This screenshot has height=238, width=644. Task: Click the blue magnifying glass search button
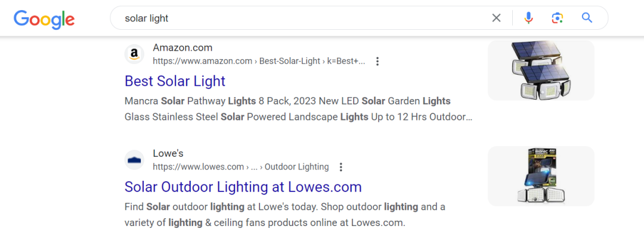point(587,18)
